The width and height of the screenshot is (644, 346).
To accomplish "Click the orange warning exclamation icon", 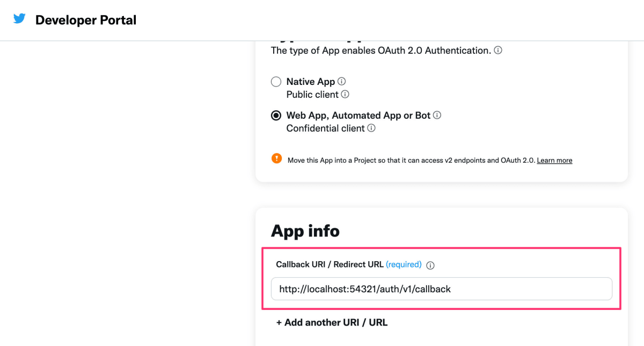I will [x=276, y=158].
